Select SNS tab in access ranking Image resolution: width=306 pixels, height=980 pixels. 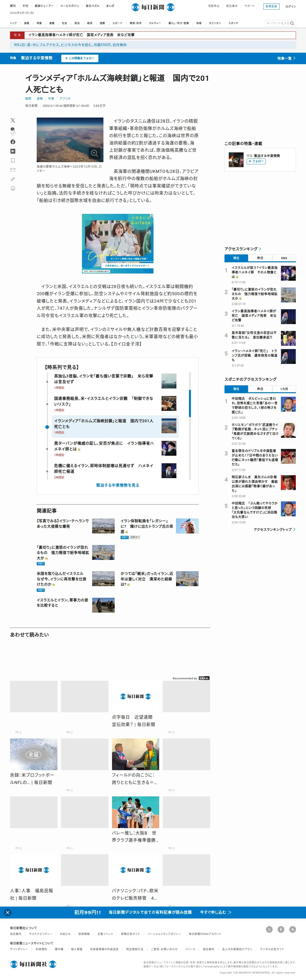pos(284,258)
